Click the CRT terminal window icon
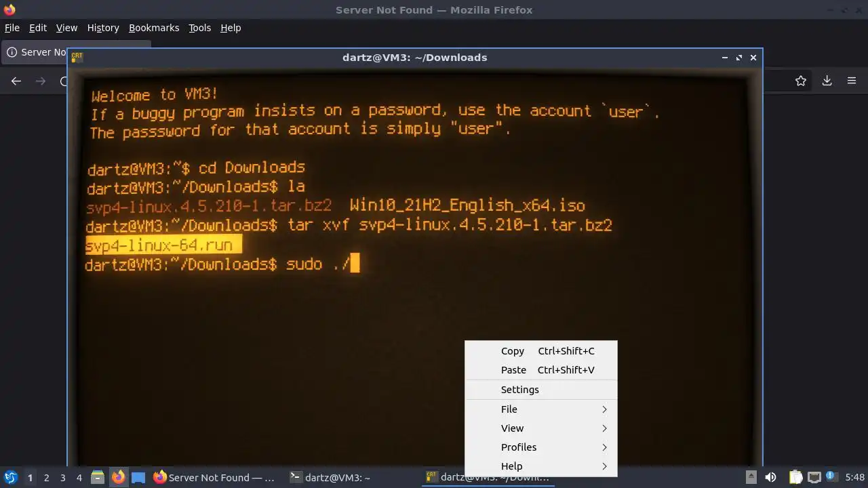 pyautogui.click(x=77, y=58)
